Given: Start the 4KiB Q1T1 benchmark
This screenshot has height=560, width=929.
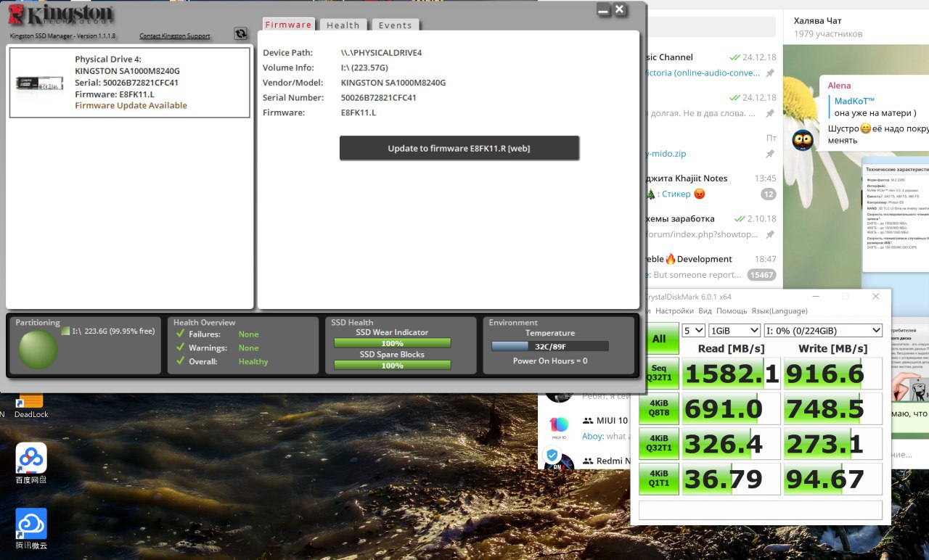Looking at the screenshot, I should pos(659,478).
